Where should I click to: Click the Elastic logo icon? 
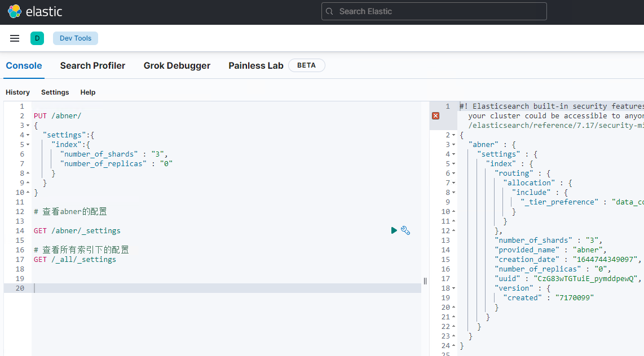tap(14, 11)
